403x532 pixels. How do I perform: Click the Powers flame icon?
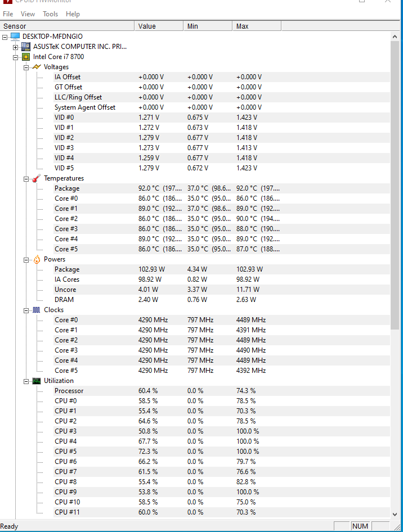click(x=37, y=260)
